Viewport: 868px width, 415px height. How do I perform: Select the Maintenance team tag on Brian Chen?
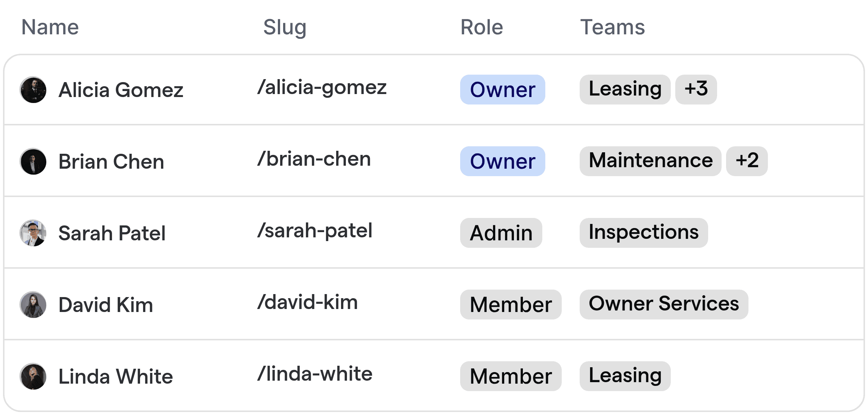pos(650,160)
